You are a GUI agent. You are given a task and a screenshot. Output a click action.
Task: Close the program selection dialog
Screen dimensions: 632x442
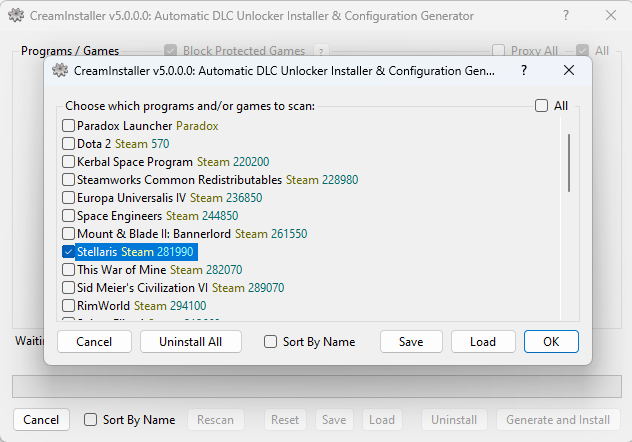(x=568, y=71)
